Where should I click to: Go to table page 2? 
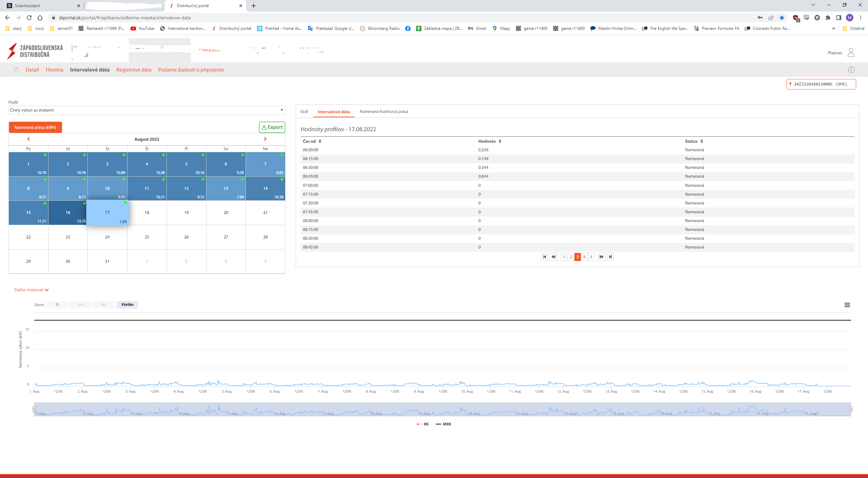tap(571, 257)
